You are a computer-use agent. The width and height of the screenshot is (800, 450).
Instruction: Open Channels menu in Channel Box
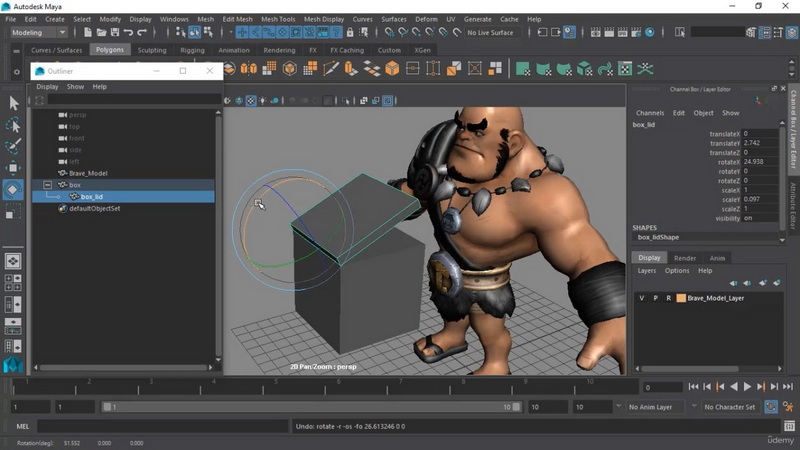[x=650, y=113]
